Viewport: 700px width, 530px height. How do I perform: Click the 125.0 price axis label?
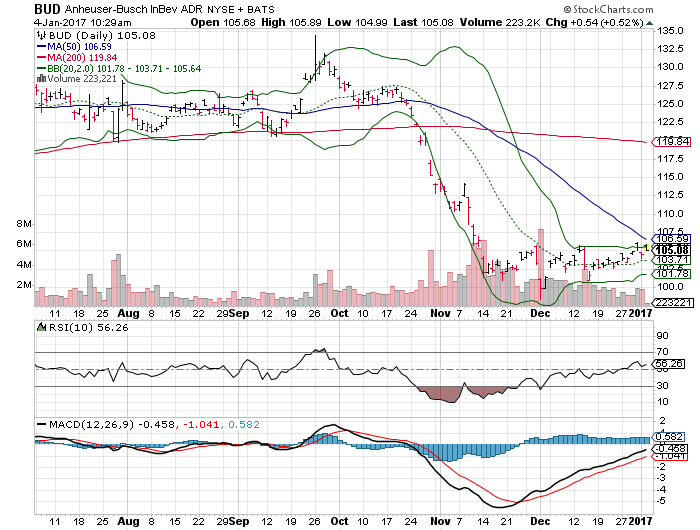coord(670,104)
